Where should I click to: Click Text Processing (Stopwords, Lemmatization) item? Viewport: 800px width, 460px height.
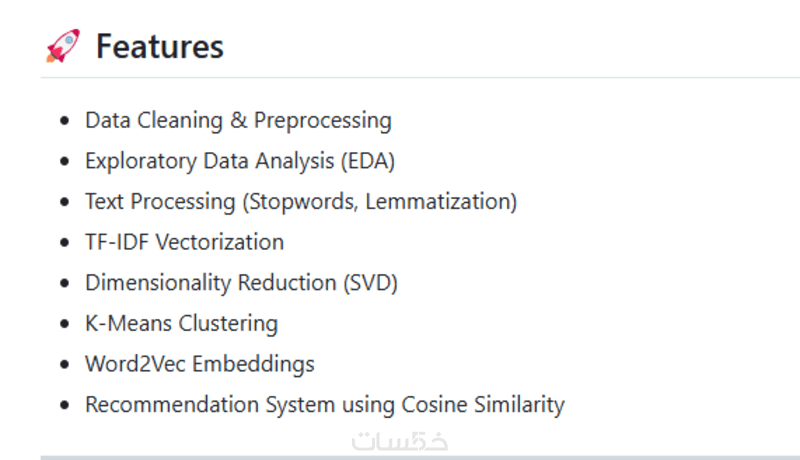(x=301, y=202)
